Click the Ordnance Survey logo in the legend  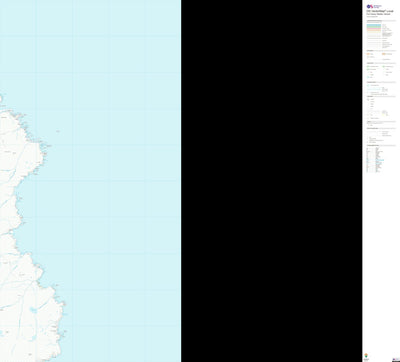374,6
